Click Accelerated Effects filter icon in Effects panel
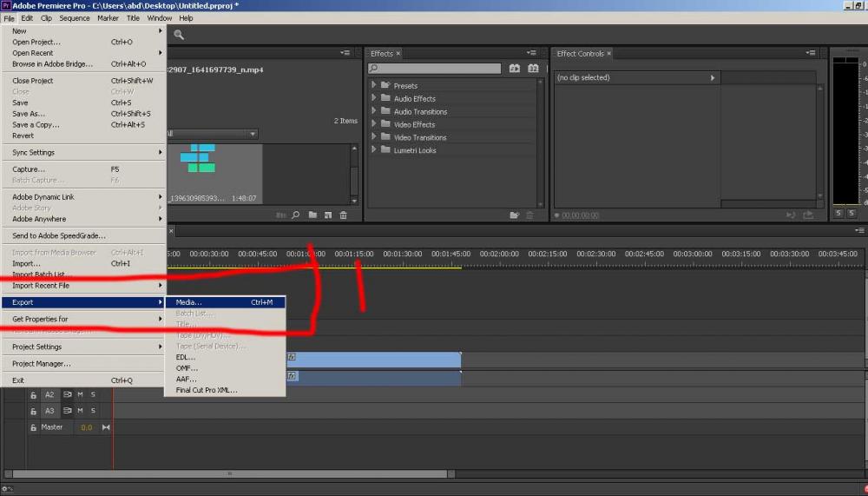Image resolution: width=868 pixels, height=496 pixels. pos(515,68)
